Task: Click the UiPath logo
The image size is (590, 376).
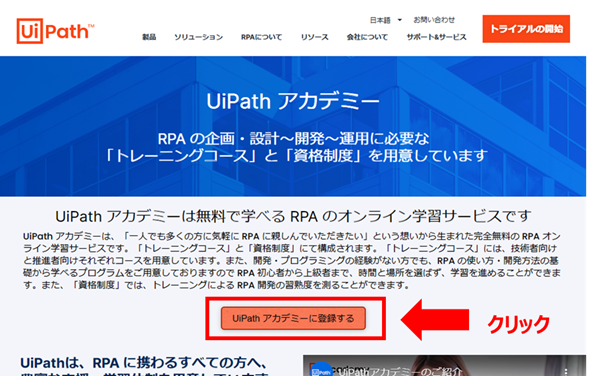Action: pyautogui.click(x=55, y=31)
